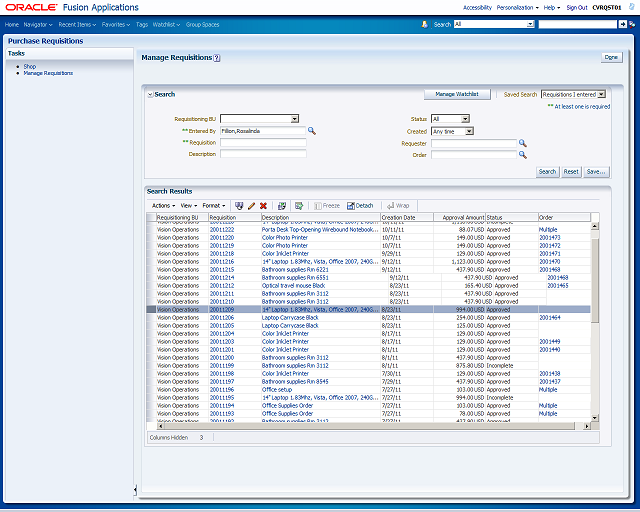640x512 pixels.
Task: Sort by the Creation Date column header
Action: pyautogui.click(x=407, y=218)
